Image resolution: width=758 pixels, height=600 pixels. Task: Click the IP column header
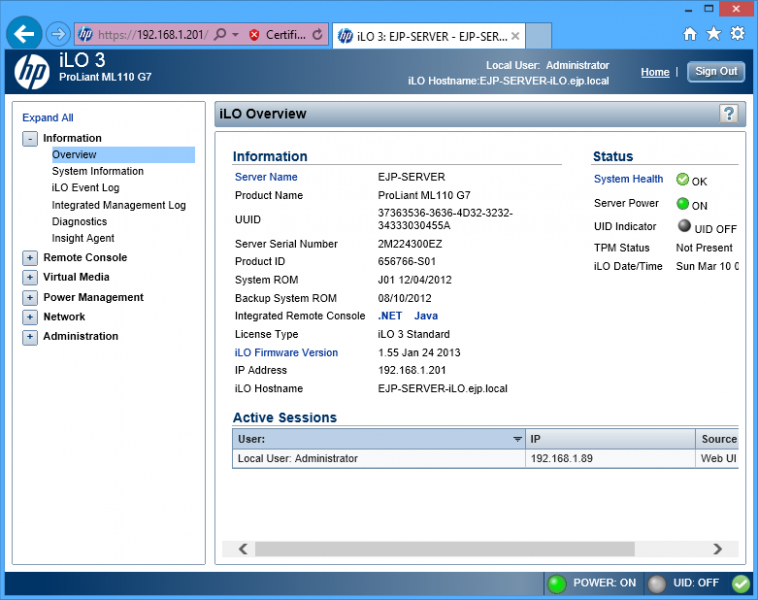point(611,439)
